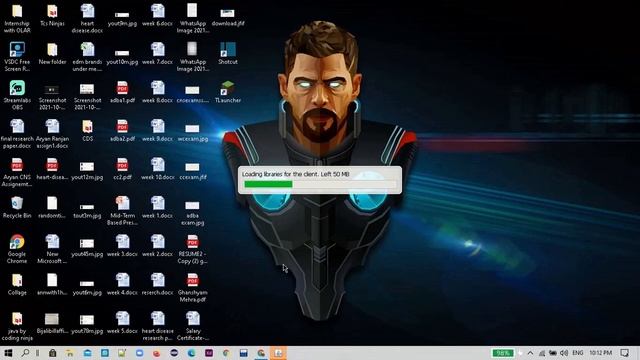Select Aryan CNS Assignment PDF file
The image size is (640, 360).
pos(17,172)
